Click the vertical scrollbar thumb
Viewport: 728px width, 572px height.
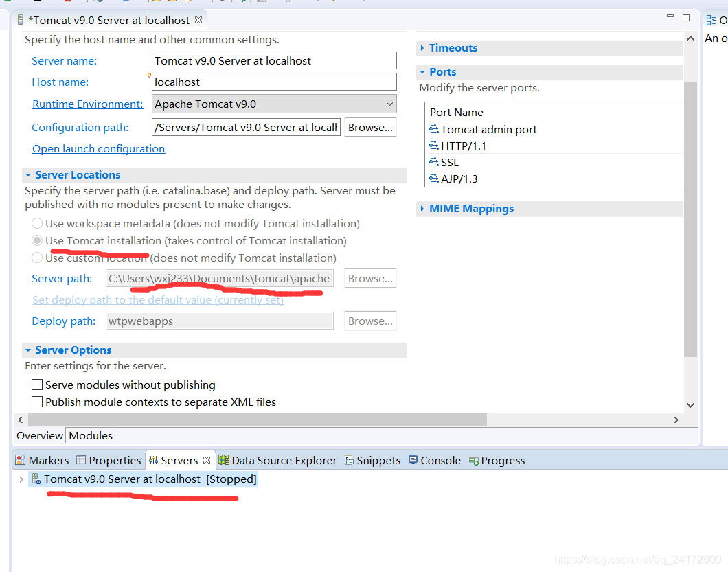(690, 220)
